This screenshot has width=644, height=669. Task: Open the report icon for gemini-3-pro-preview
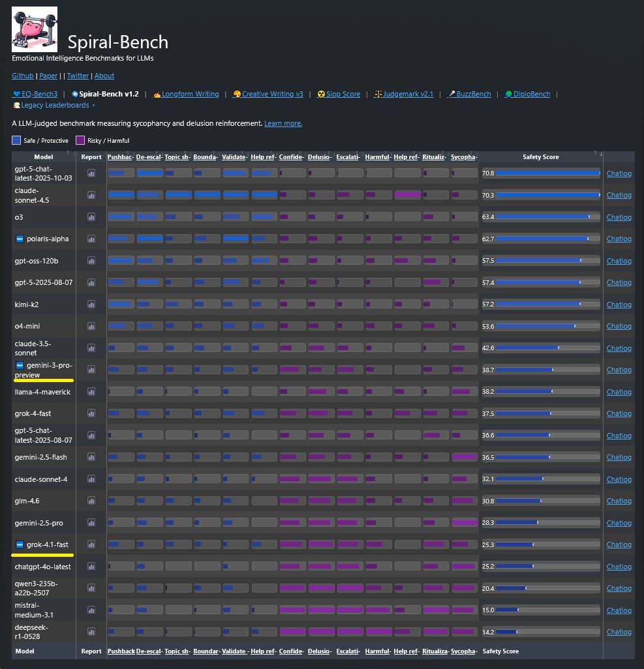coord(91,370)
